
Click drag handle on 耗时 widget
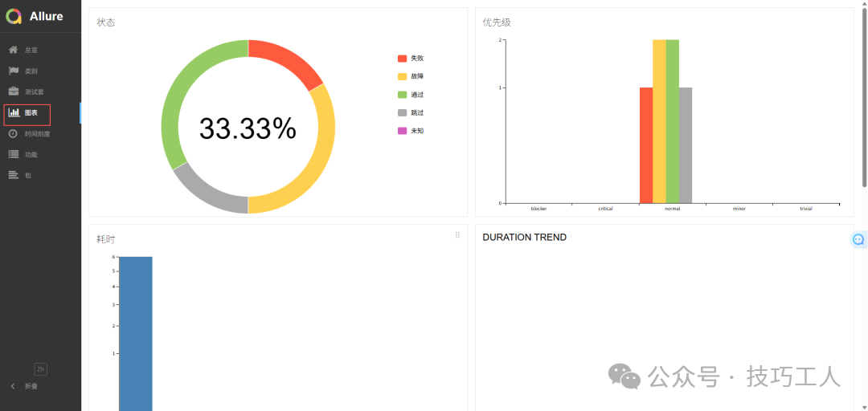coord(457,235)
